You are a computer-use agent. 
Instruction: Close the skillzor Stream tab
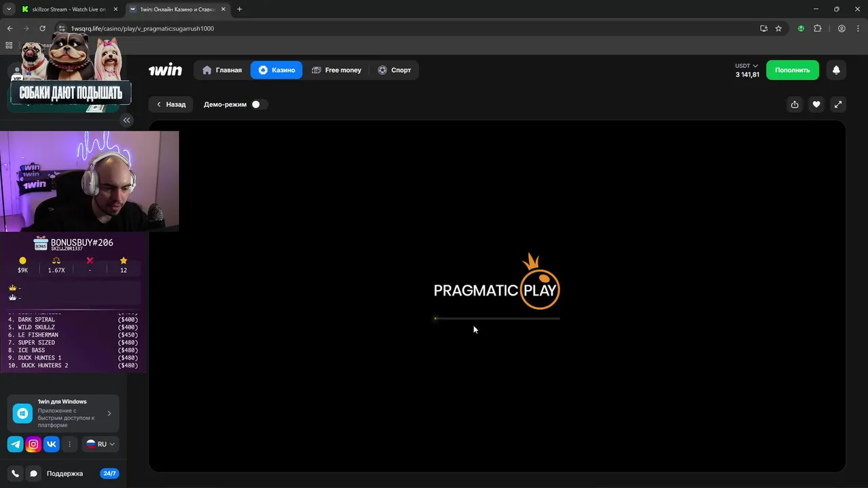(x=115, y=9)
